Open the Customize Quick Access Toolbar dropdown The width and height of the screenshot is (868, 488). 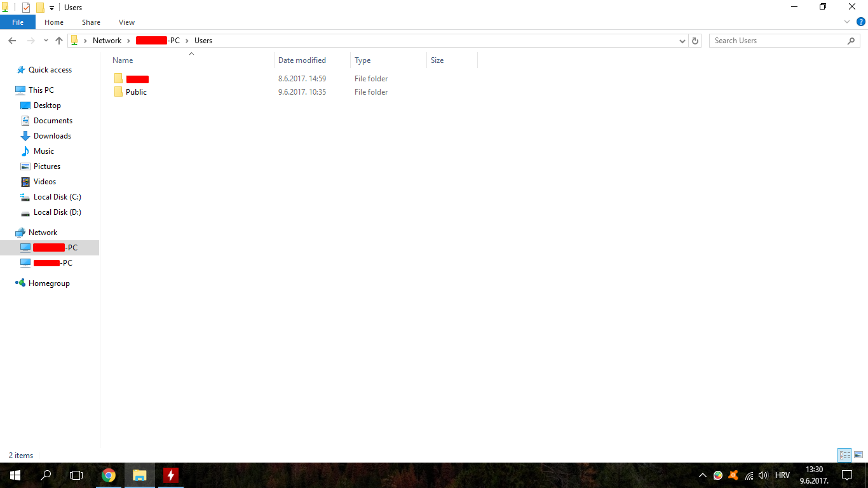51,8
